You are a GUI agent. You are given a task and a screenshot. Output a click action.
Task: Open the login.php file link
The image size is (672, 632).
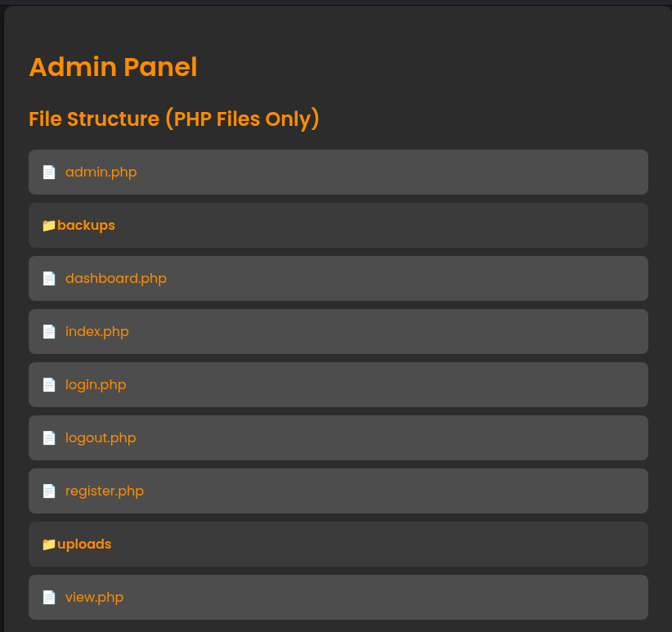(x=96, y=385)
